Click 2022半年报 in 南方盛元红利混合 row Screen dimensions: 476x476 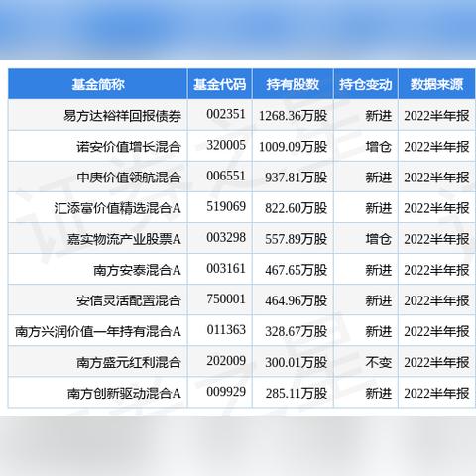436,363
